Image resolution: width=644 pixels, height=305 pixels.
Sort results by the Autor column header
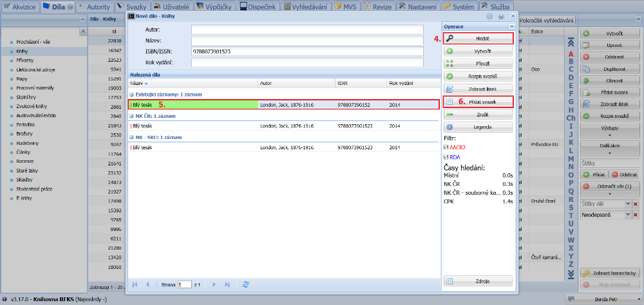(265, 83)
